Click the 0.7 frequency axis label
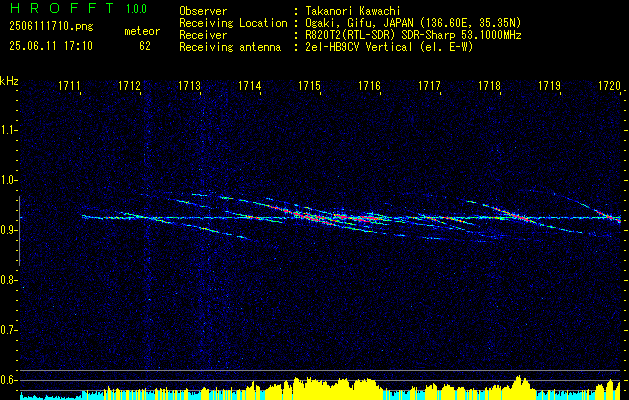The width and height of the screenshot is (629, 400). click(x=7, y=330)
